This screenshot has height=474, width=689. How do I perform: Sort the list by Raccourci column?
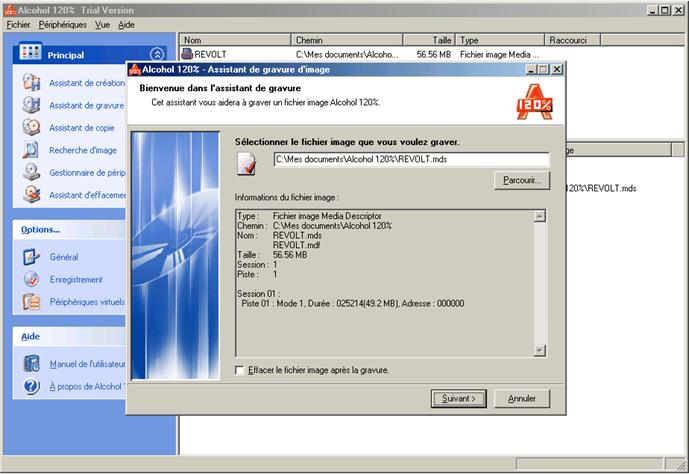pos(573,40)
